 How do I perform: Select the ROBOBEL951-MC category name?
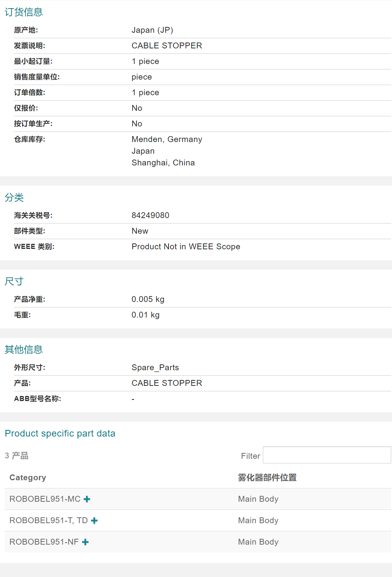click(x=45, y=499)
